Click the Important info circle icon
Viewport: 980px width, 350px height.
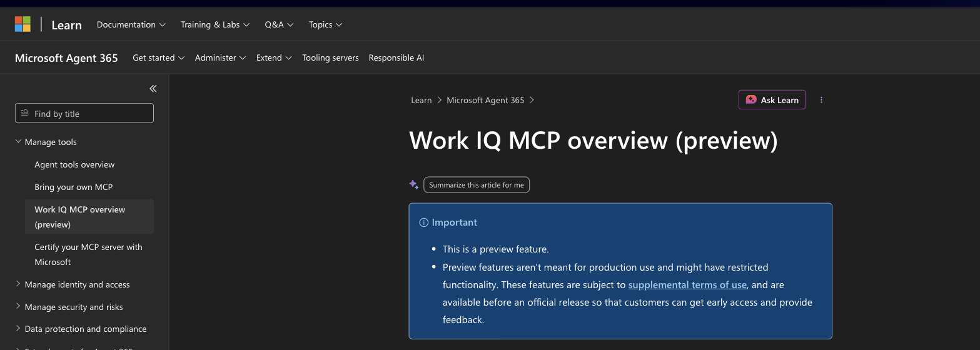click(x=423, y=222)
